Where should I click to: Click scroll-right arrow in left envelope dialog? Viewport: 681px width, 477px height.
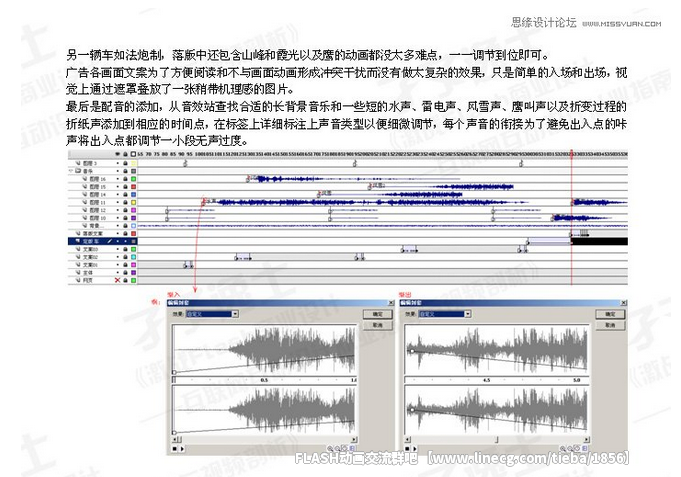pyautogui.click(x=354, y=440)
